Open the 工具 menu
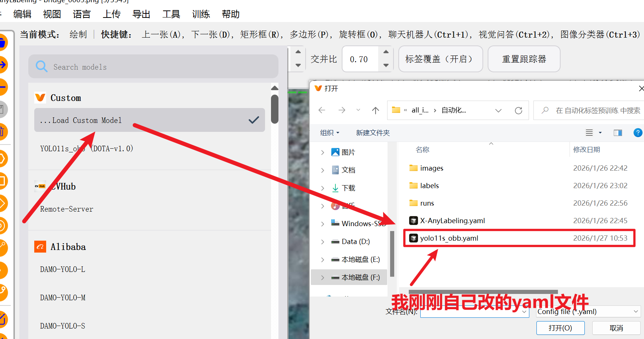Screen dimensions: 644x339 [x=171, y=14]
